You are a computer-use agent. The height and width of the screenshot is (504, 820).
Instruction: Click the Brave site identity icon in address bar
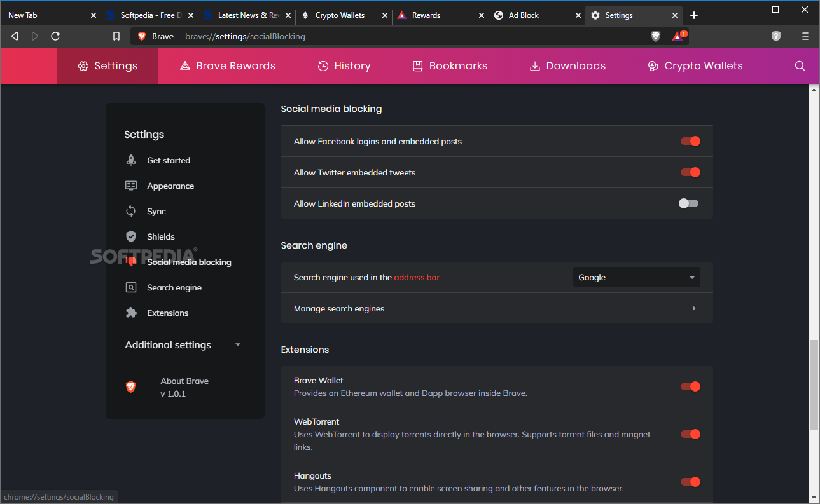(142, 36)
